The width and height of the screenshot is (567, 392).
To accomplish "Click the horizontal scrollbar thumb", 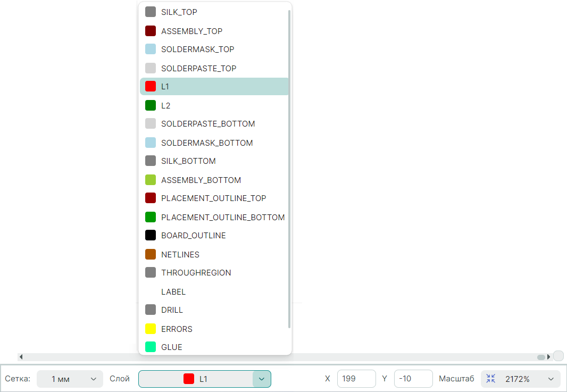I will [541, 357].
